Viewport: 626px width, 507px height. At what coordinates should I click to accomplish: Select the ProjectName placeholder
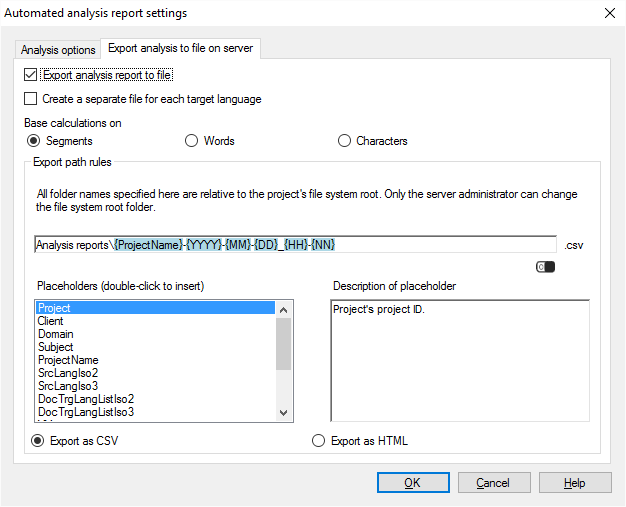coord(68,360)
